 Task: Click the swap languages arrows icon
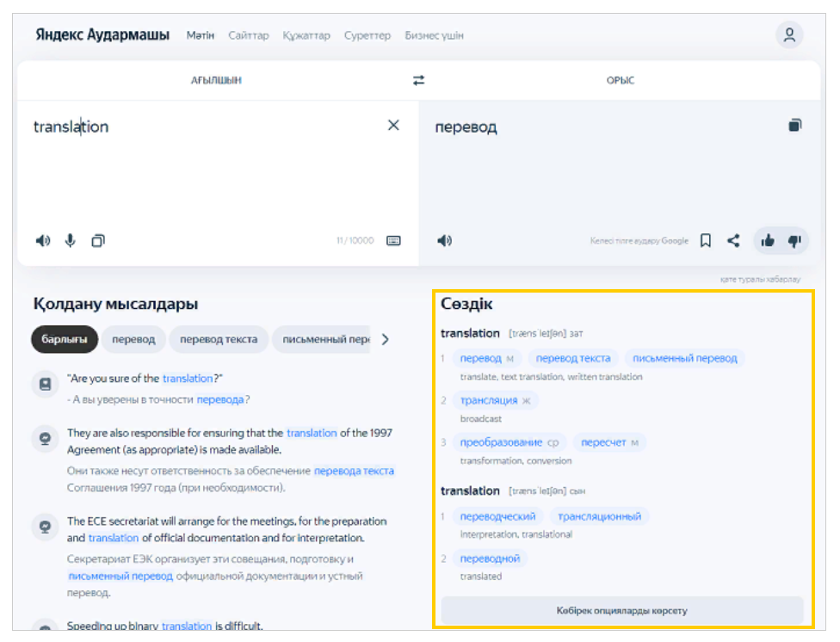pos(418,80)
